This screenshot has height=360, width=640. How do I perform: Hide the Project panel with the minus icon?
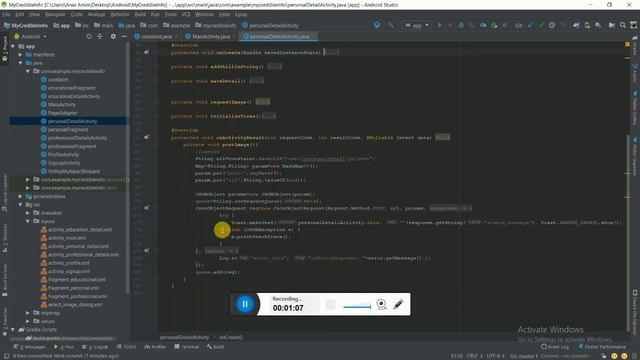[x=124, y=36]
